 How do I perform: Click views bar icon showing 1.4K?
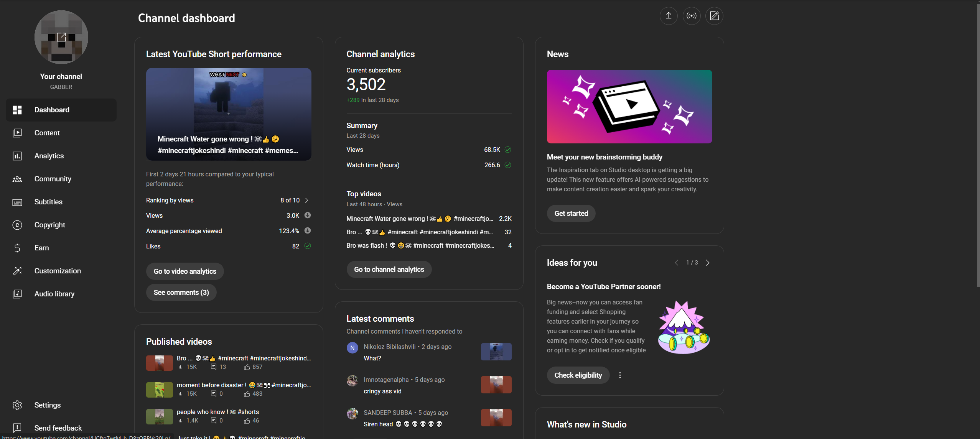180,421
